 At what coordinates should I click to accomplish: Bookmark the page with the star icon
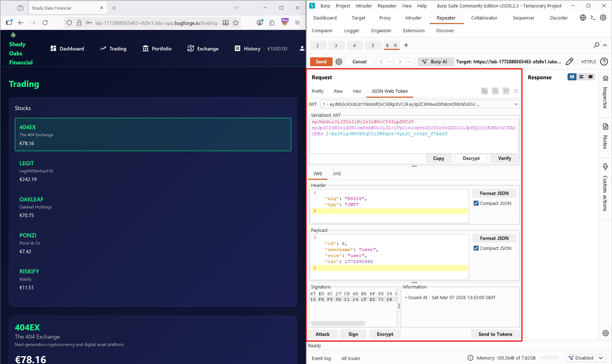(236, 23)
